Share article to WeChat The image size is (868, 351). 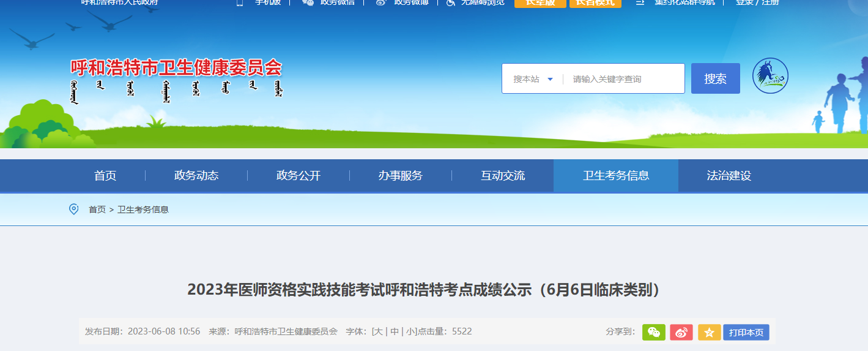[x=653, y=333]
